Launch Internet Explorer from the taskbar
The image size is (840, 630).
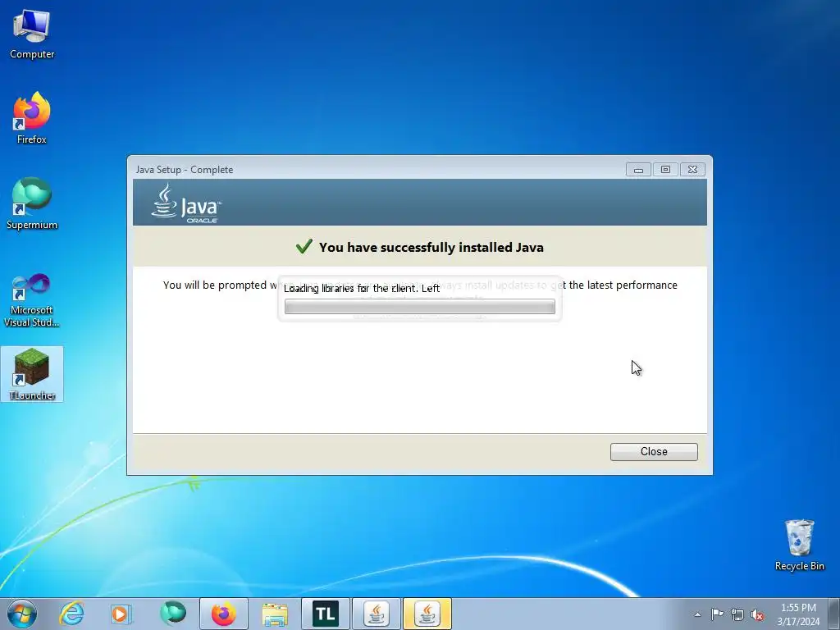point(72,614)
